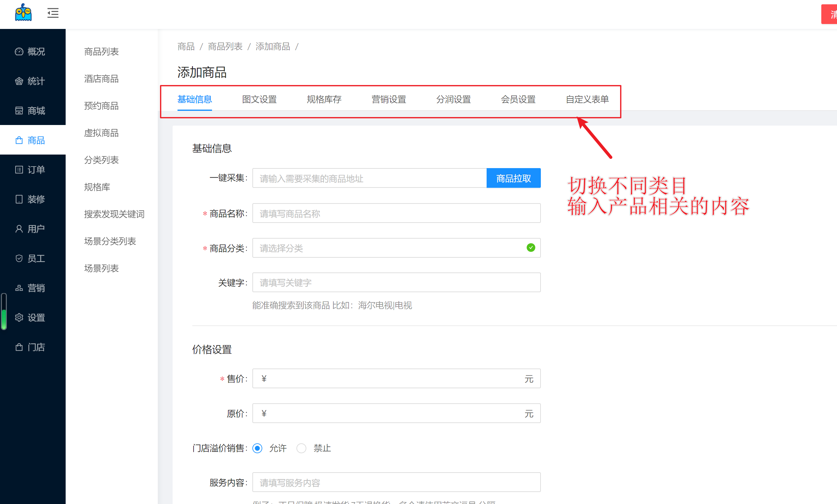
Task: Open the 概况 dashboard icon
Action: tap(19, 52)
